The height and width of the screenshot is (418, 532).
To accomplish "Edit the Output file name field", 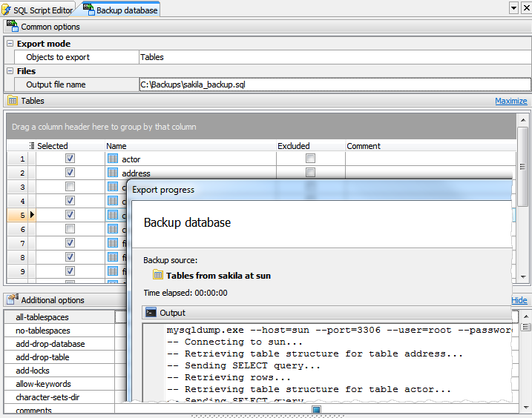I will (334, 84).
